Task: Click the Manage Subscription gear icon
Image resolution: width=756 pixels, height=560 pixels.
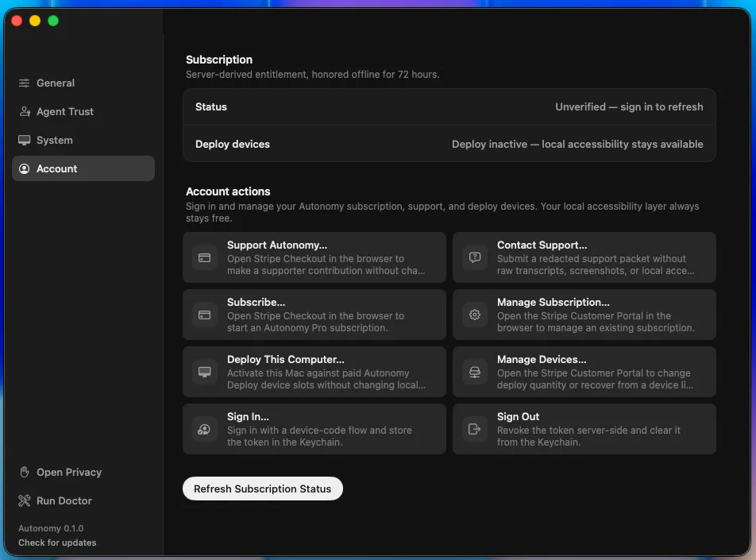Action: [x=474, y=315]
